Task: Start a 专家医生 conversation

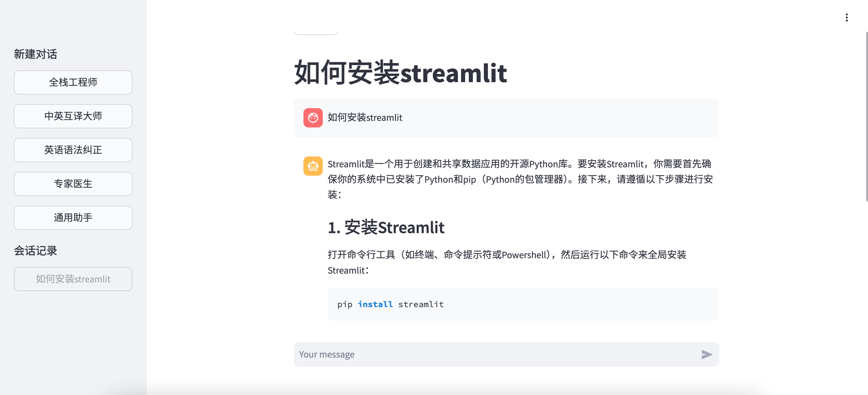Action: (x=73, y=184)
